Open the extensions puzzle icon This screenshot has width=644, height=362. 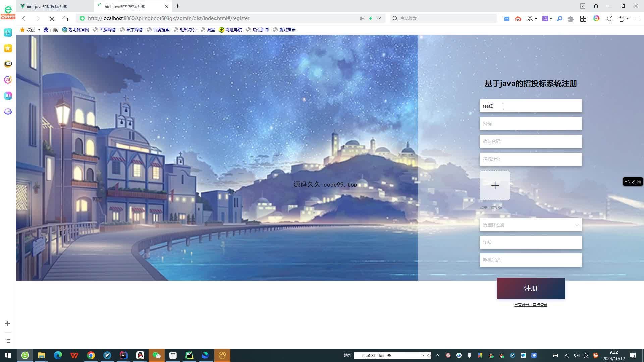coord(571,19)
